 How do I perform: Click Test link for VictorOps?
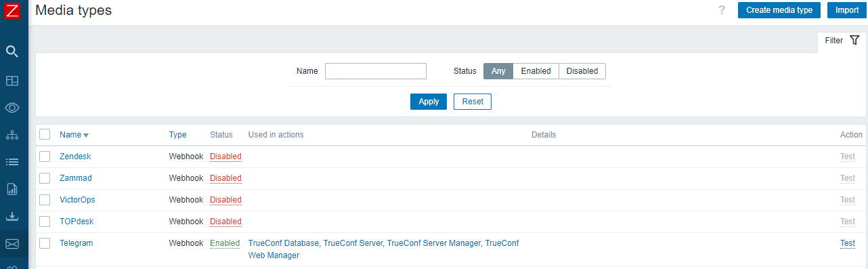[848, 200]
